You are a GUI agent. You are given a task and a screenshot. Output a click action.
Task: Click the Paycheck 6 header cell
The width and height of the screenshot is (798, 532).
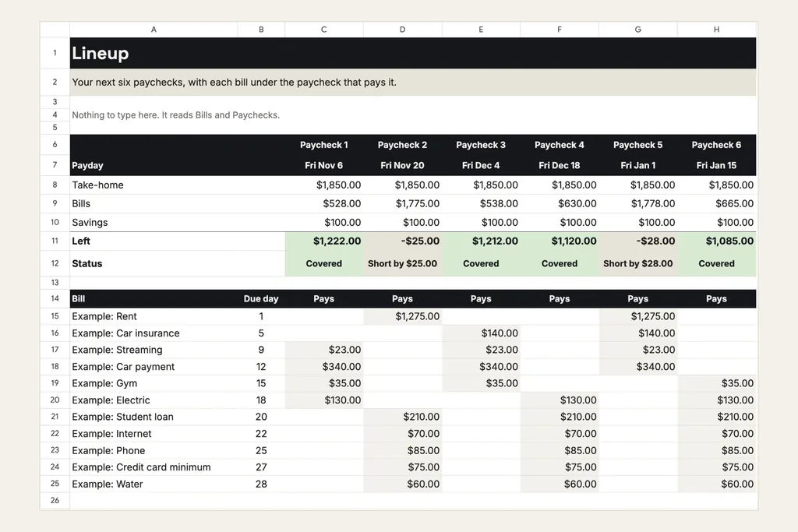[717, 145]
